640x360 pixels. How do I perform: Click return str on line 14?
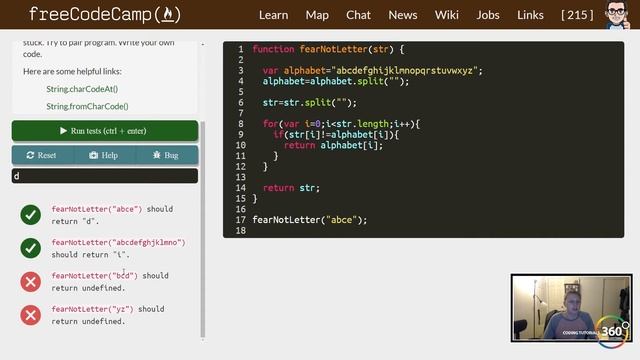point(291,188)
